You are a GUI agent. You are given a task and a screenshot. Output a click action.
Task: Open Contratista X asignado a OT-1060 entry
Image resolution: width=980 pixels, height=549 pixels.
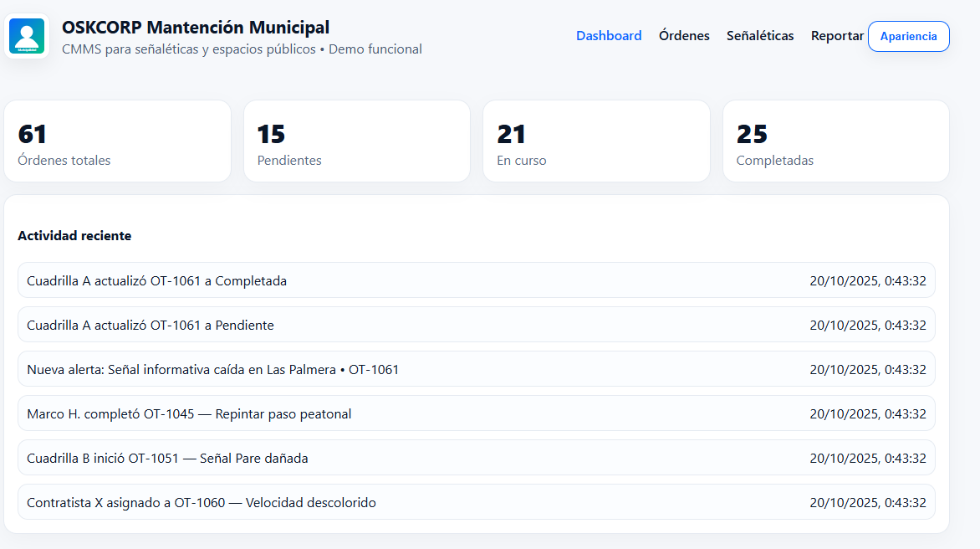[476, 502]
